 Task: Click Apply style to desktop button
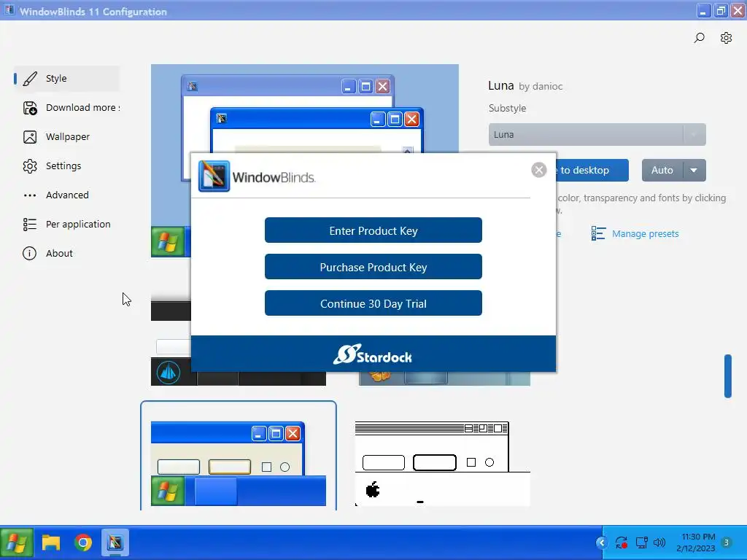(592, 170)
